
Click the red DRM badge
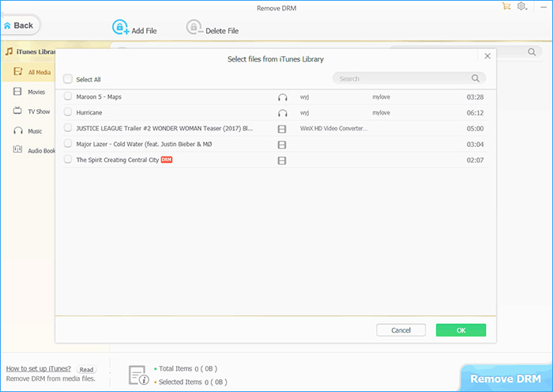click(167, 160)
